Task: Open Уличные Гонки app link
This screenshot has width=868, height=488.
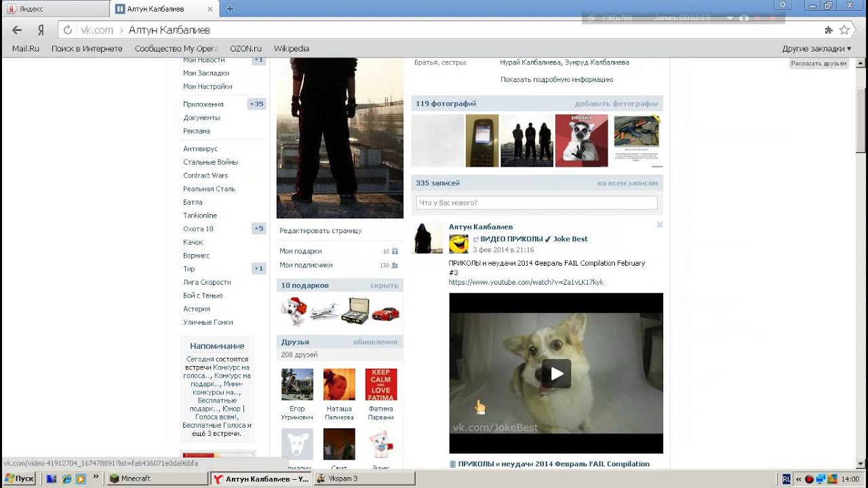Action: [x=208, y=323]
